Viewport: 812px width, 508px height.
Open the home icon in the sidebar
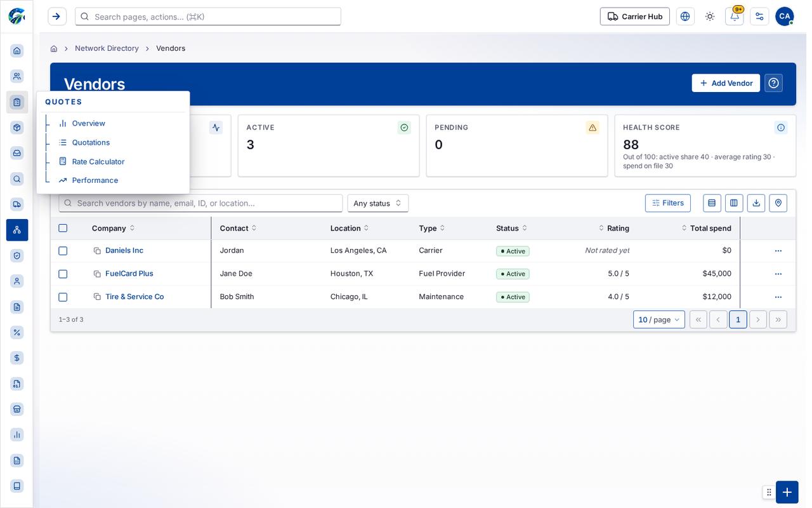tap(17, 51)
